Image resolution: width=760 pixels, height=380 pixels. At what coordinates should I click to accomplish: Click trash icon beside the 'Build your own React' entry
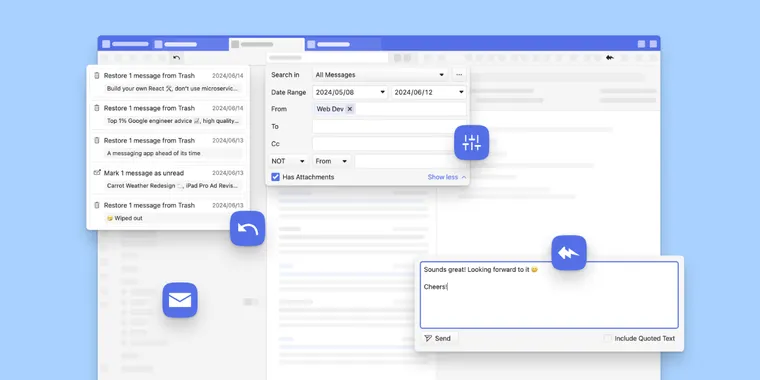coord(96,76)
